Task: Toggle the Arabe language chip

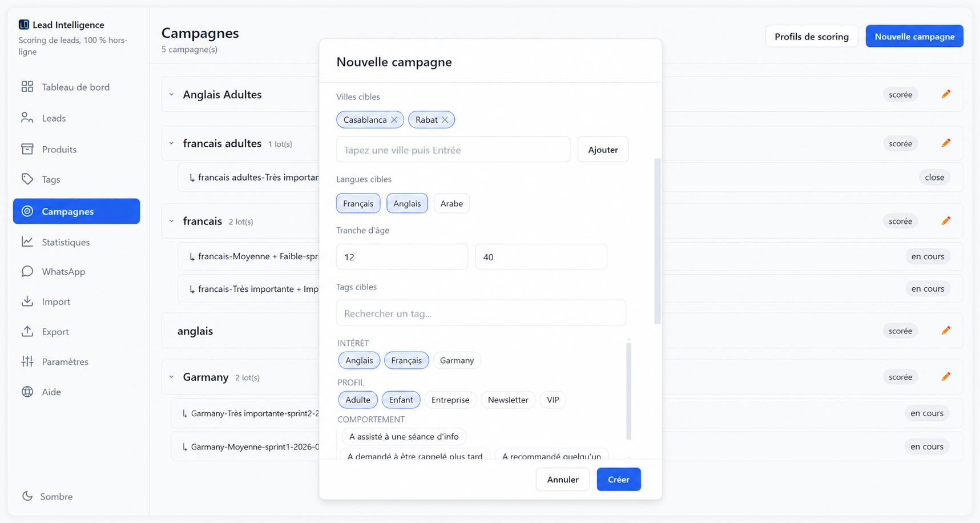Action: (x=451, y=203)
